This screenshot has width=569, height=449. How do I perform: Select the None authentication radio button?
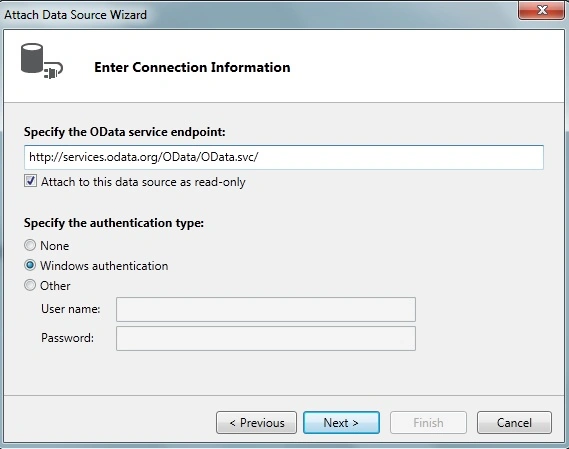pos(30,245)
